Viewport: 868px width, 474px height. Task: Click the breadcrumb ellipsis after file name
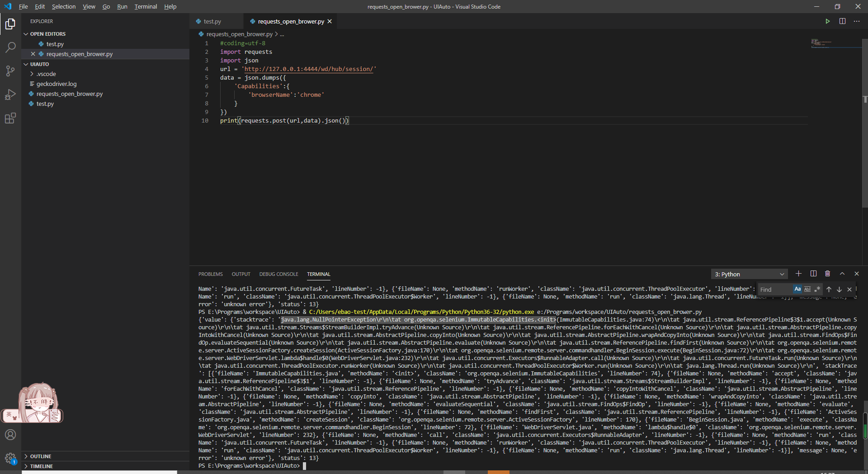(282, 34)
